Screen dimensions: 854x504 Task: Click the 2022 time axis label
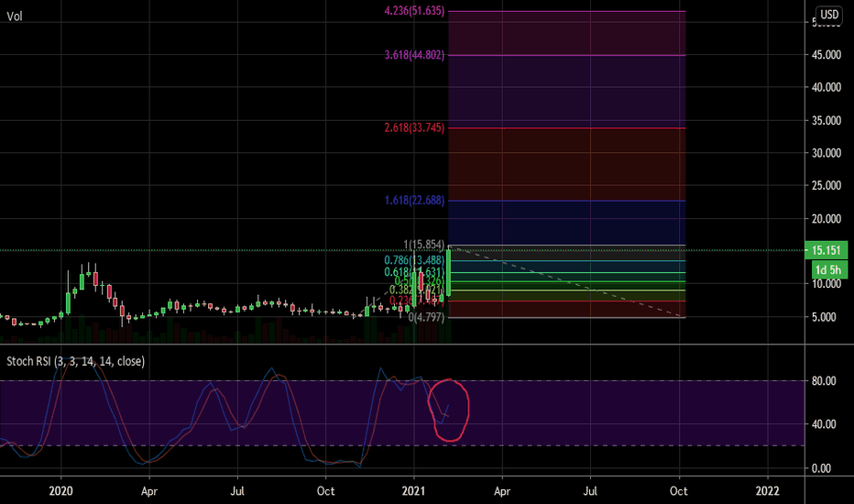click(767, 491)
